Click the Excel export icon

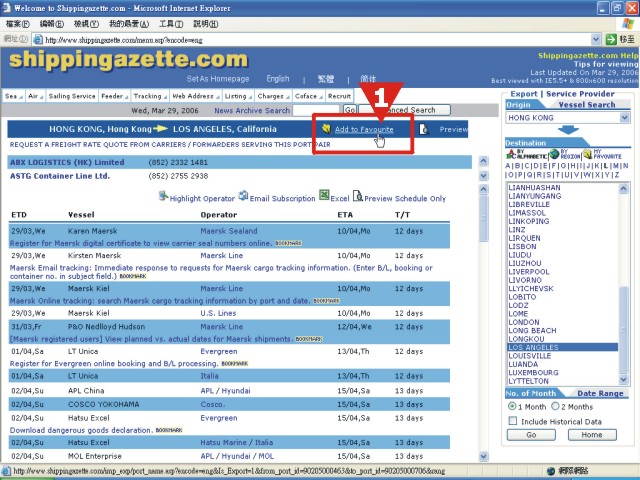click(324, 195)
